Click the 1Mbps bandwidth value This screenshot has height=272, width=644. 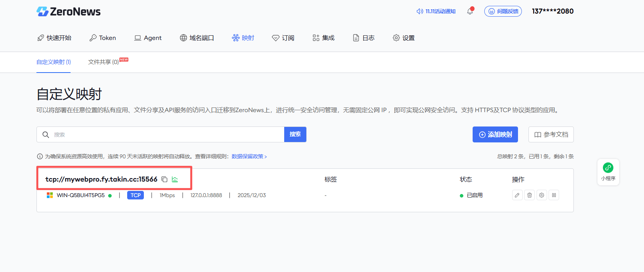click(x=167, y=195)
